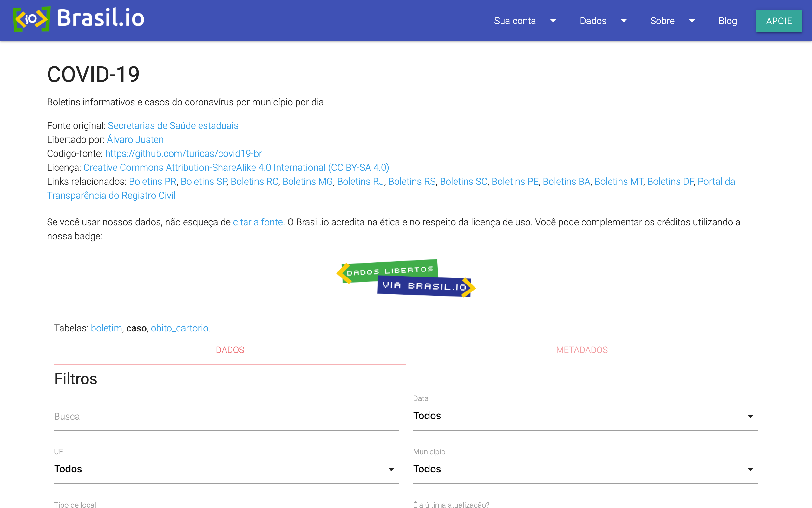Open the Dados menu
This screenshot has width=812, height=508.
coord(593,21)
